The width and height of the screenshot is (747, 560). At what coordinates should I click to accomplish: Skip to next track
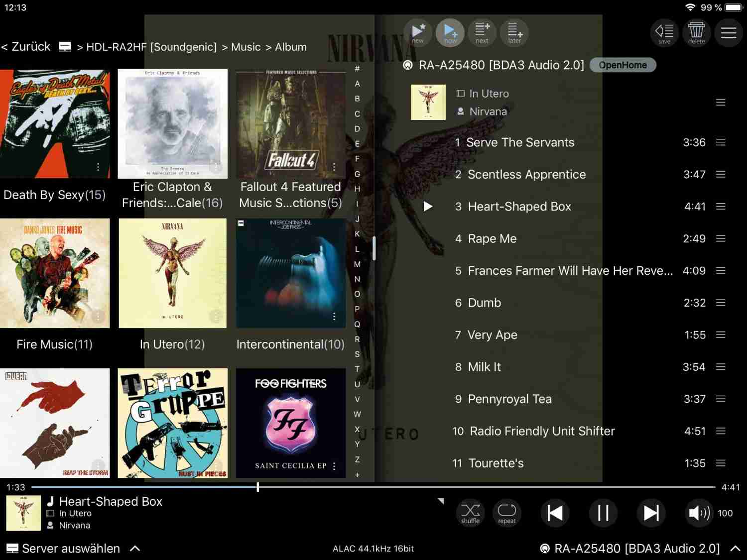[651, 513]
